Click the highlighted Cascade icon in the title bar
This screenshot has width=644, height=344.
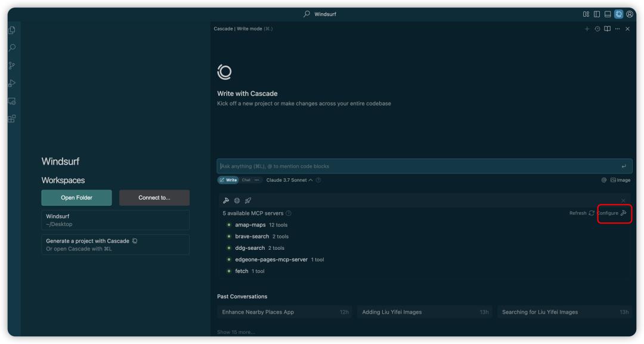618,13
